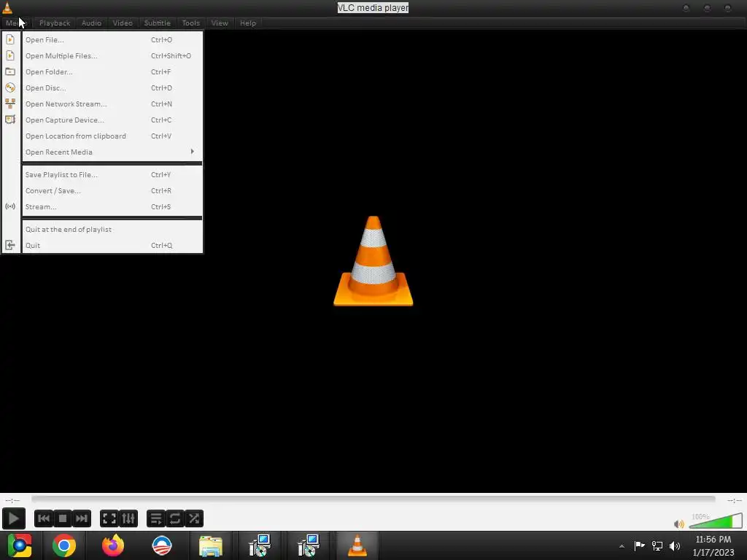Click the Open Disc icon
Viewport: 747px width, 560px height.
coord(10,87)
